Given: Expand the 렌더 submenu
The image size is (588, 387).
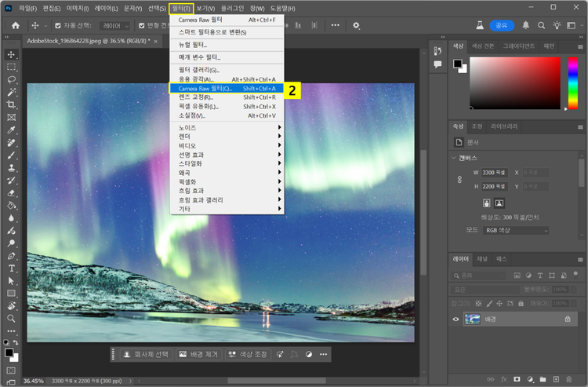Looking at the screenshot, I should 227,137.
